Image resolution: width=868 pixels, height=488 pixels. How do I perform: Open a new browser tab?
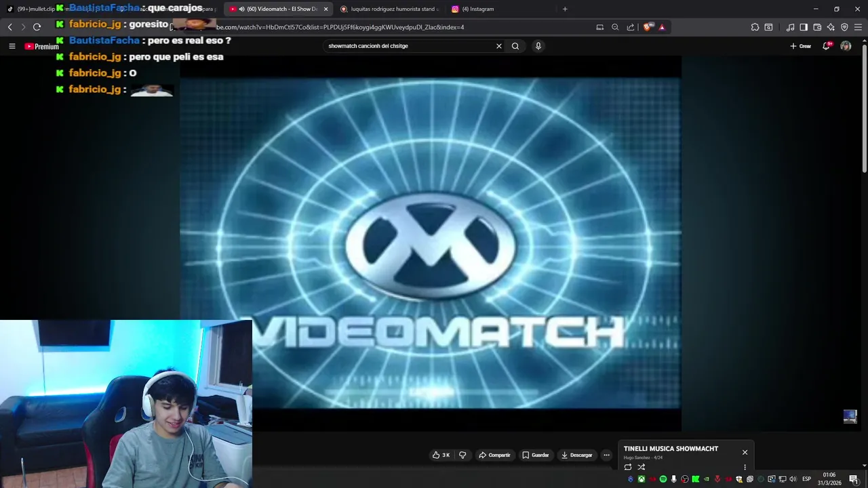click(565, 9)
